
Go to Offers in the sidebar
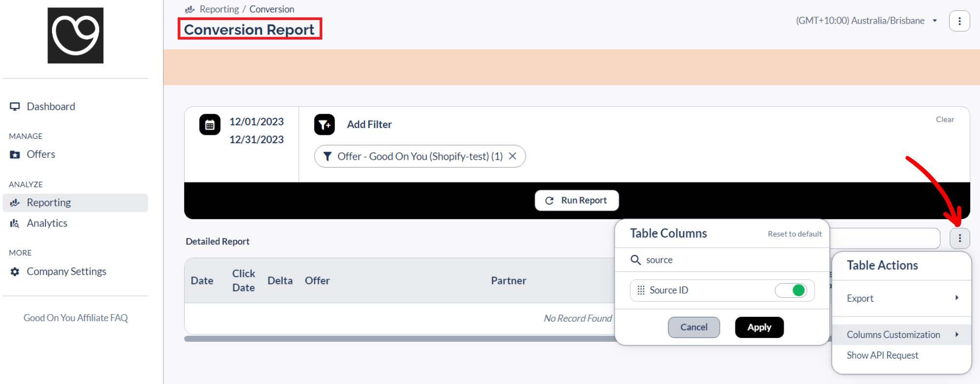pyautogui.click(x=41, y=154)
